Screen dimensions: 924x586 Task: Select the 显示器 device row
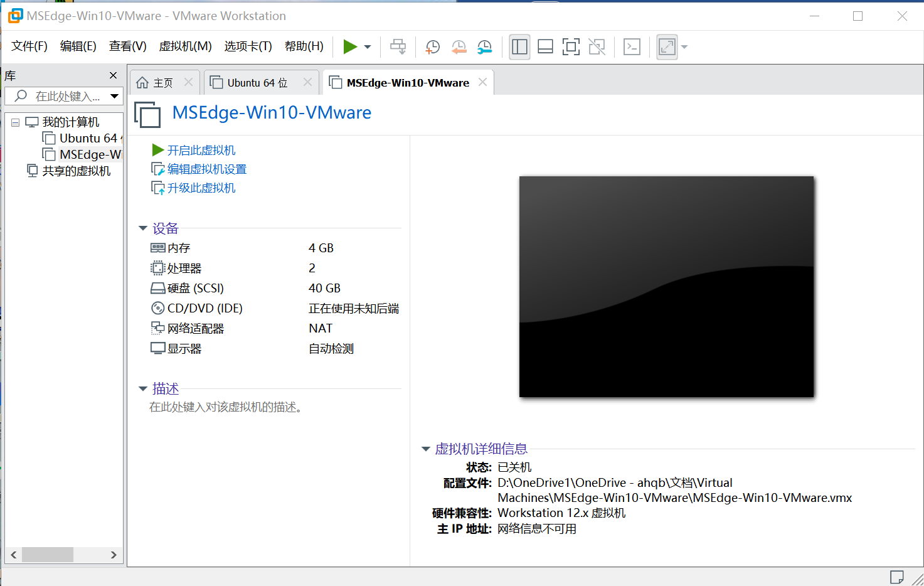(x=275, y=348)
